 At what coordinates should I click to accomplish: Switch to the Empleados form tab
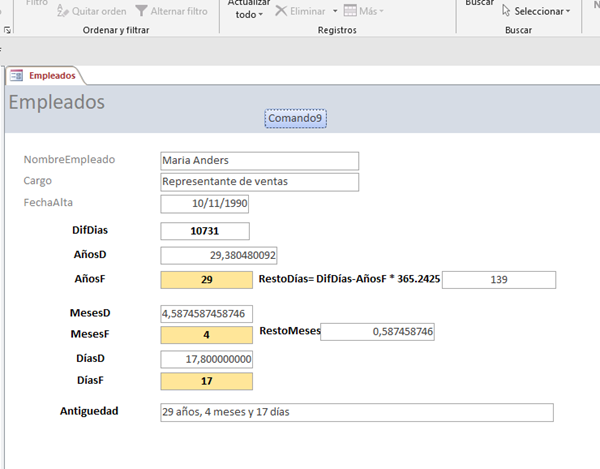[50, 76]
